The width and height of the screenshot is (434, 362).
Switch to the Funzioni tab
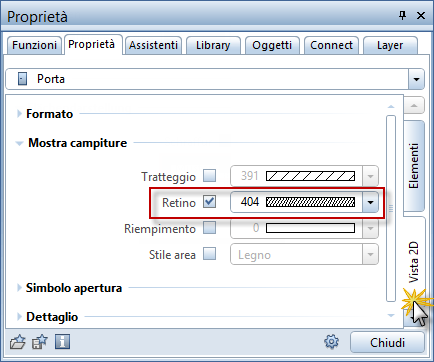click(34, 45)
